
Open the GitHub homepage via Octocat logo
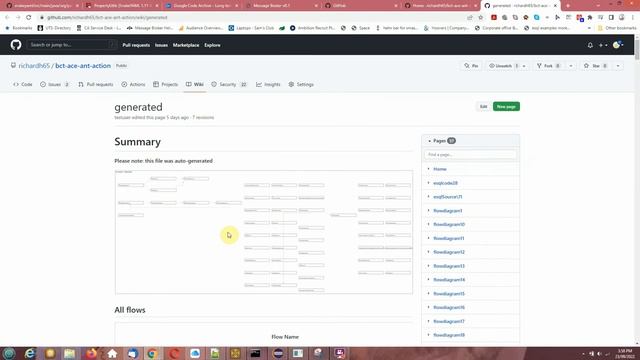[x=16, y=45]
